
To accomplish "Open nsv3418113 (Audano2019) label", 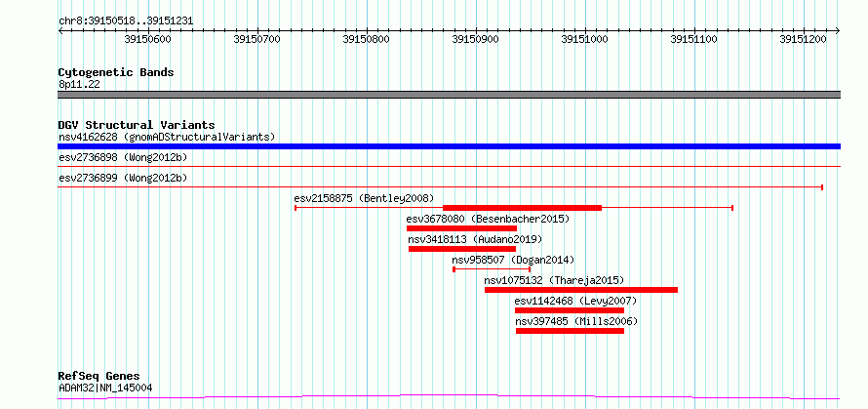I will click(475, 239).
